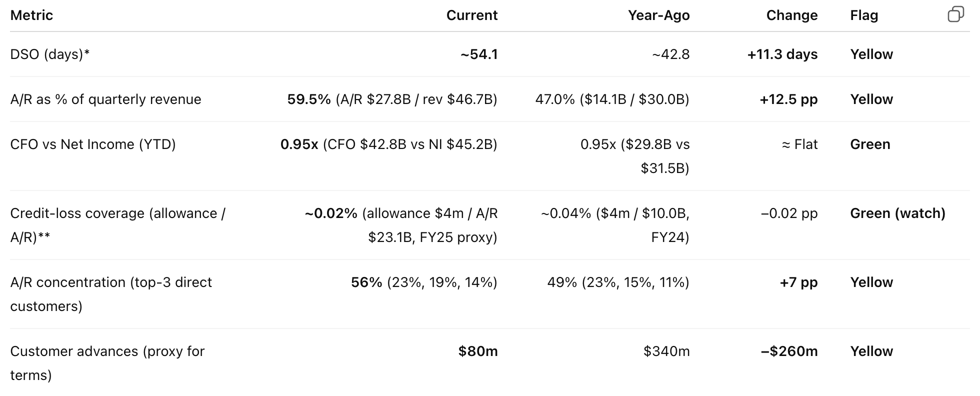Click the +11.3 days change cell

782,54
